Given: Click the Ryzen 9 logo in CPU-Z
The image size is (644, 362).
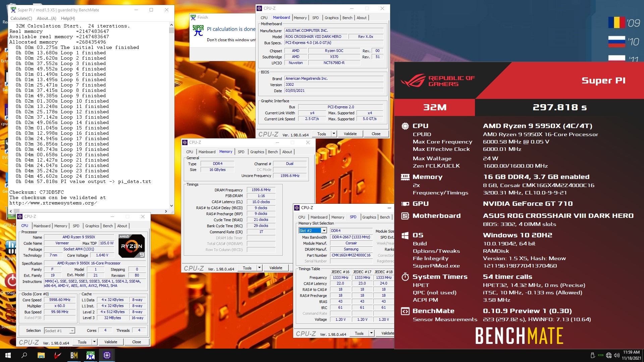Looking at the screenshot, I should click(x=131, y=246).
